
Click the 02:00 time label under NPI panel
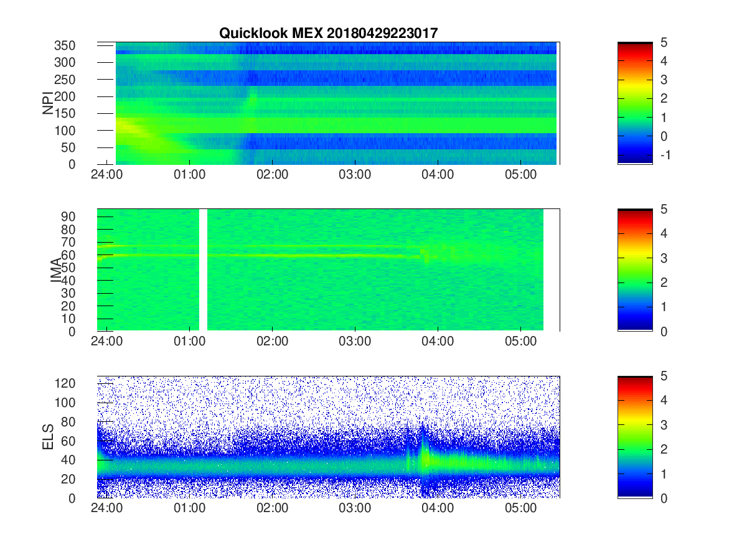click(272, 175)
